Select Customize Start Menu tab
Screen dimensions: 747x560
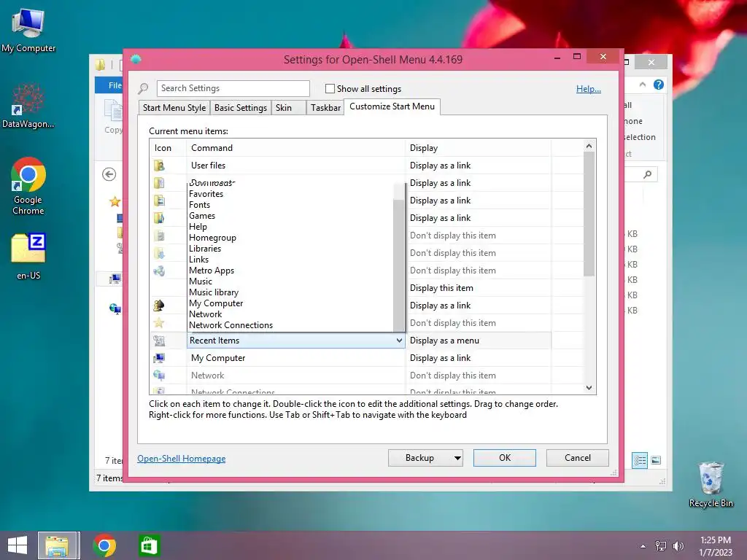(x=392, y=106)
